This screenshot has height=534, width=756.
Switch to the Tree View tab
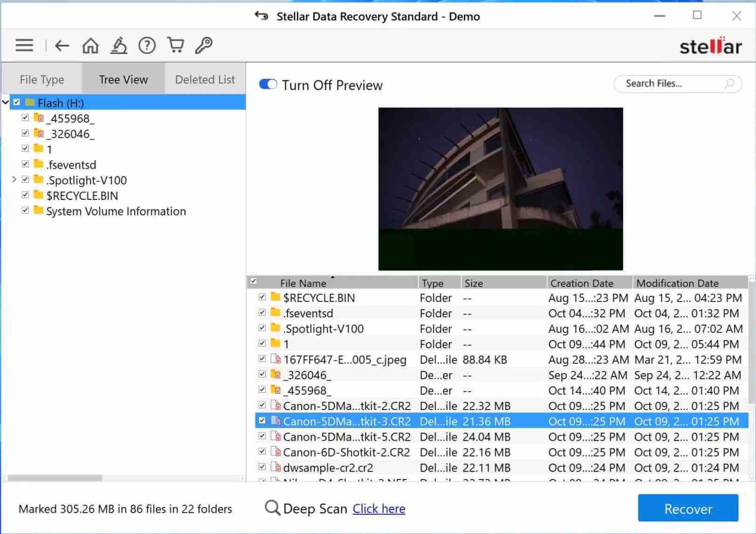click(123, 80)
